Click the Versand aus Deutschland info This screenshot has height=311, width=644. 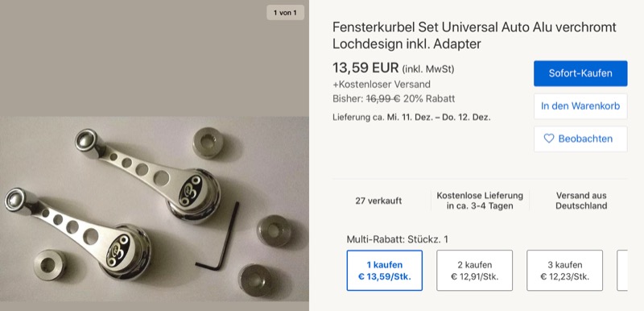pos(581,201)
